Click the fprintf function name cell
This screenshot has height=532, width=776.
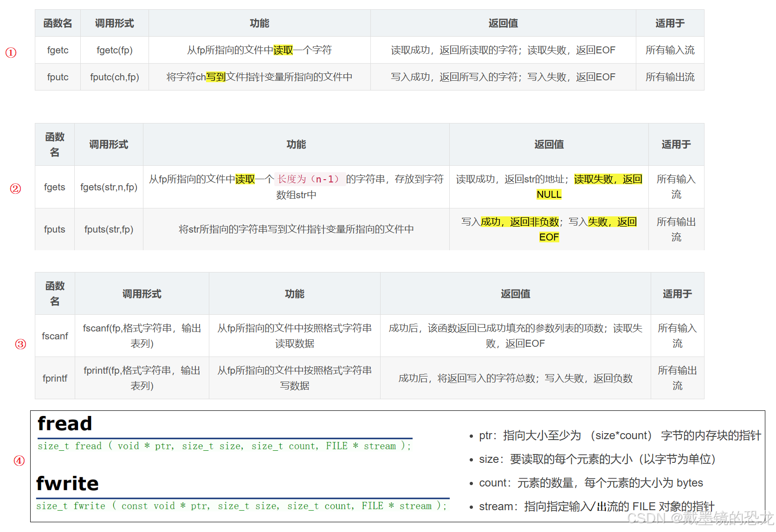coord(55,378)
